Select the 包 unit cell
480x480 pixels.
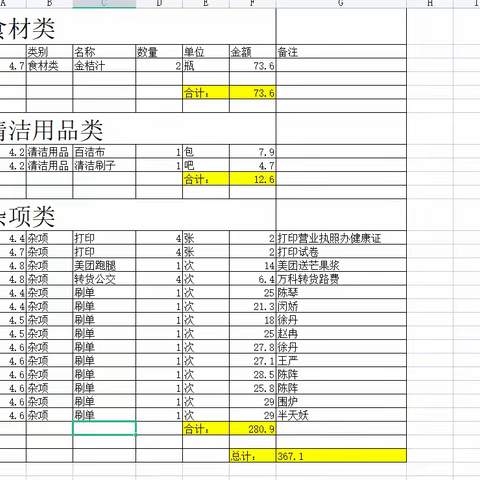click(x=206, y=152)
